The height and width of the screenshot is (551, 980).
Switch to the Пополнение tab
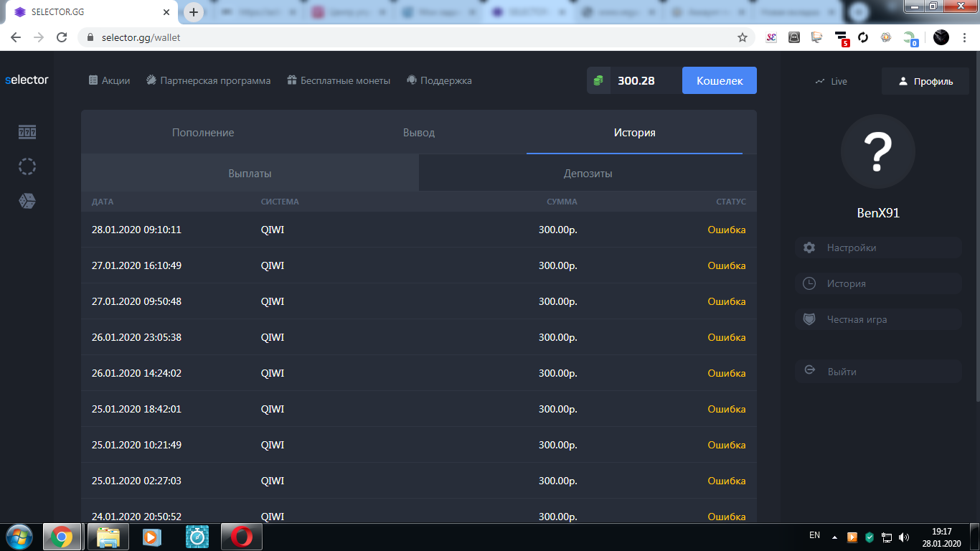click(x=203, y=133)
